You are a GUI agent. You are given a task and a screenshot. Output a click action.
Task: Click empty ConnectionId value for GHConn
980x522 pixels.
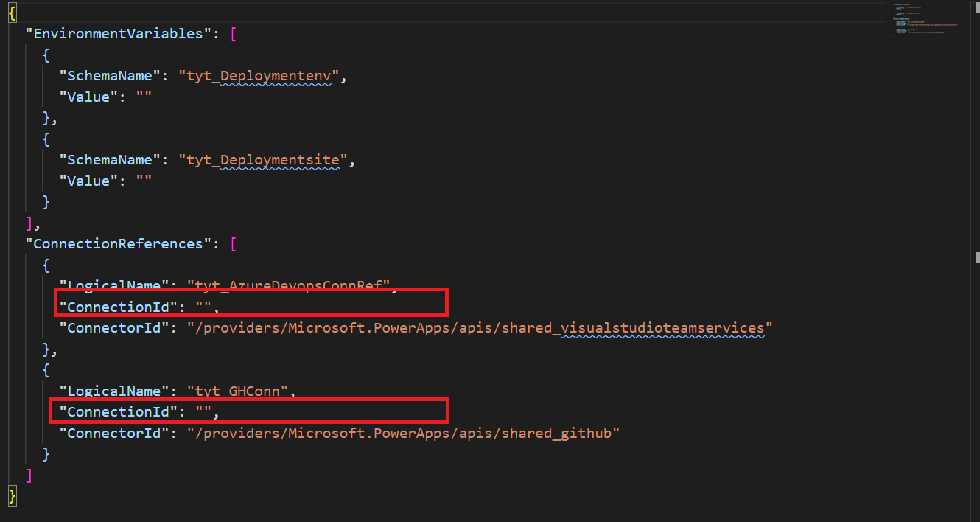(x=203, y=411)
